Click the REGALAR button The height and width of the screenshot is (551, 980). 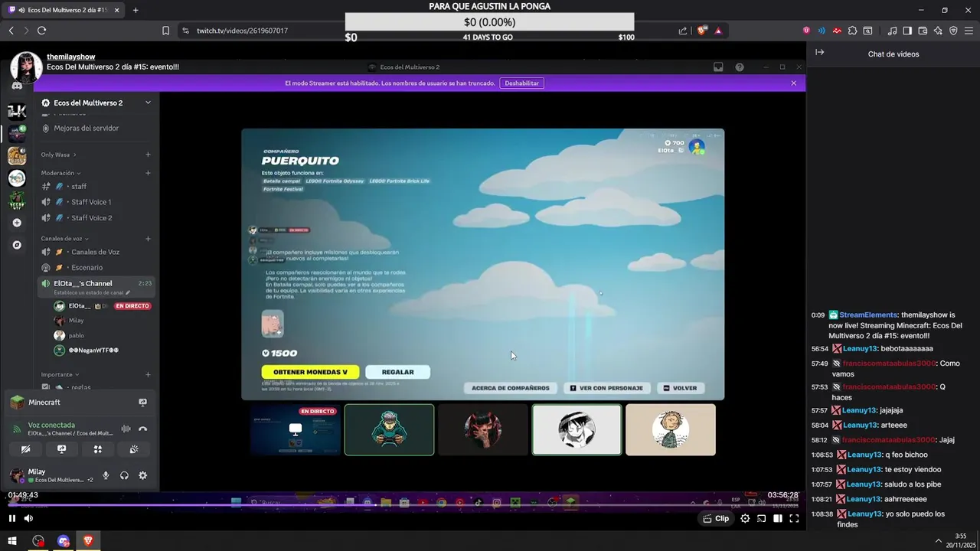tap(397, 372)
